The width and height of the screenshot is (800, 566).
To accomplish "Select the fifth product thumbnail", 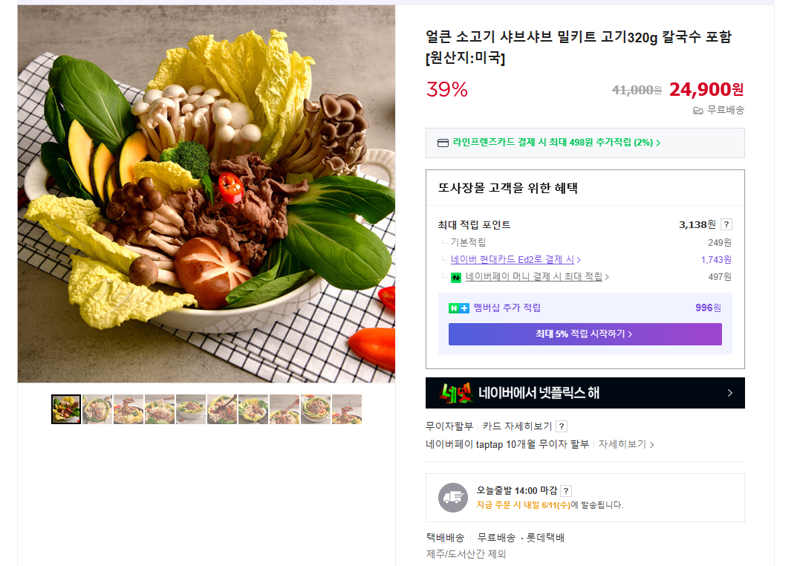I will coord(191,409).
